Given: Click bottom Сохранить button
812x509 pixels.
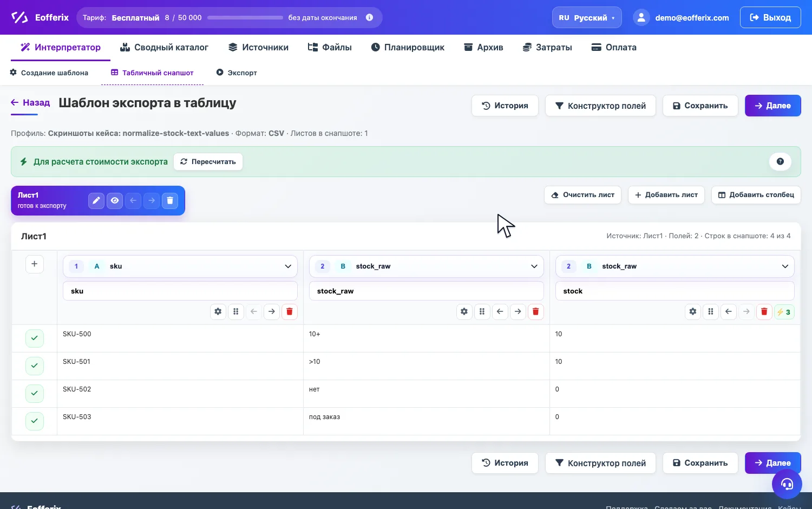Looking at the screenshot, I should [x=700, y=463].
